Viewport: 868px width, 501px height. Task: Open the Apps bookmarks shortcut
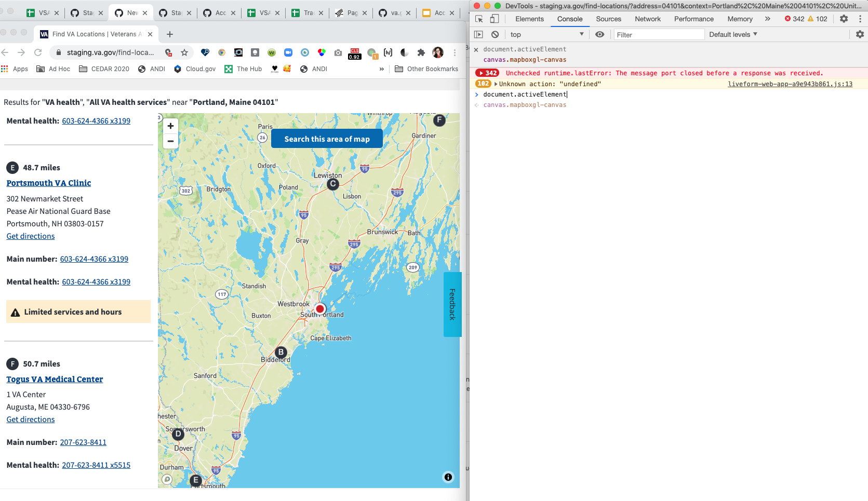(x=15, y=69)
